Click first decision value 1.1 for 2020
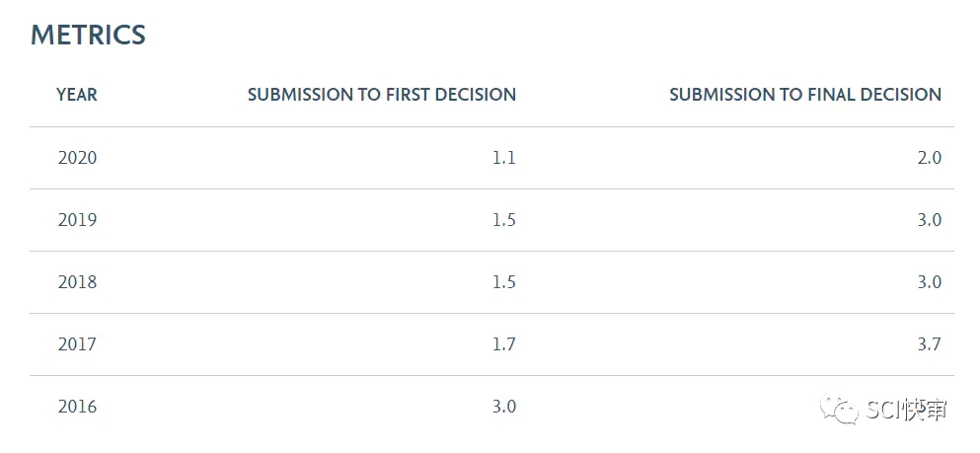 (503, 158)
